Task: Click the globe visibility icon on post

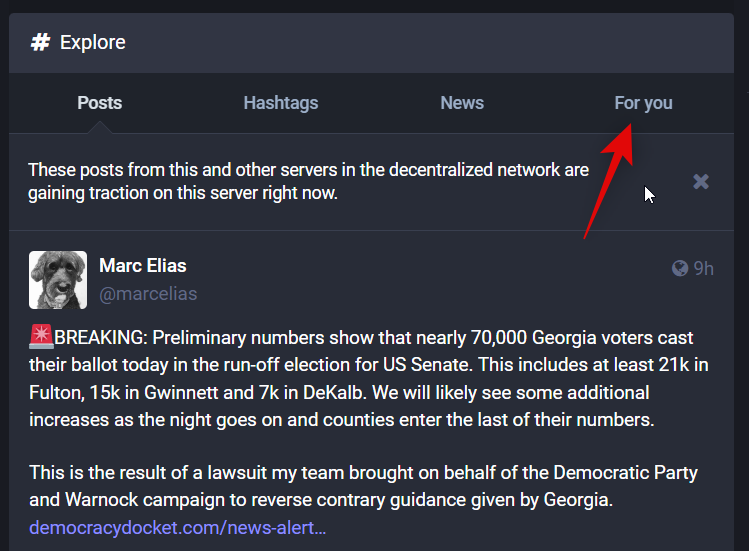Action: point(680,268)
